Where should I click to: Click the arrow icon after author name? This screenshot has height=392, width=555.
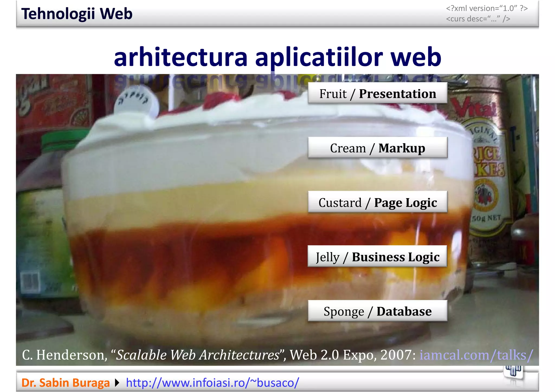point(117,383)
